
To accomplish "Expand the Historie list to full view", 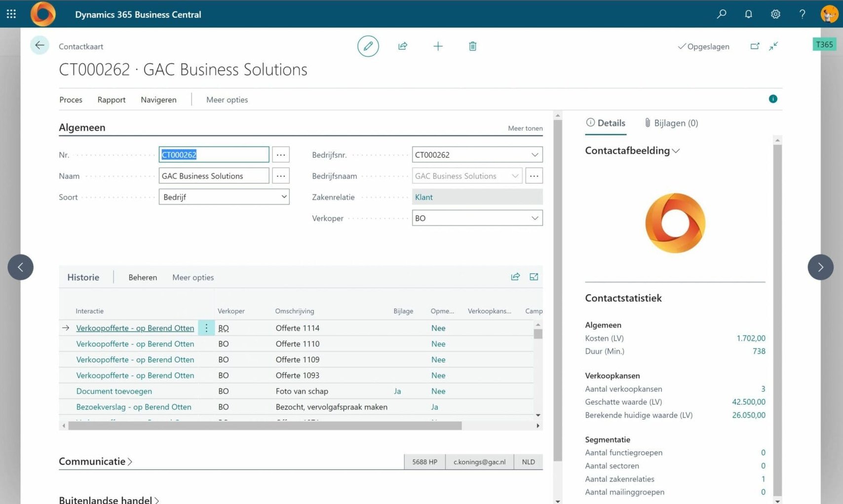I will point(534,277).
